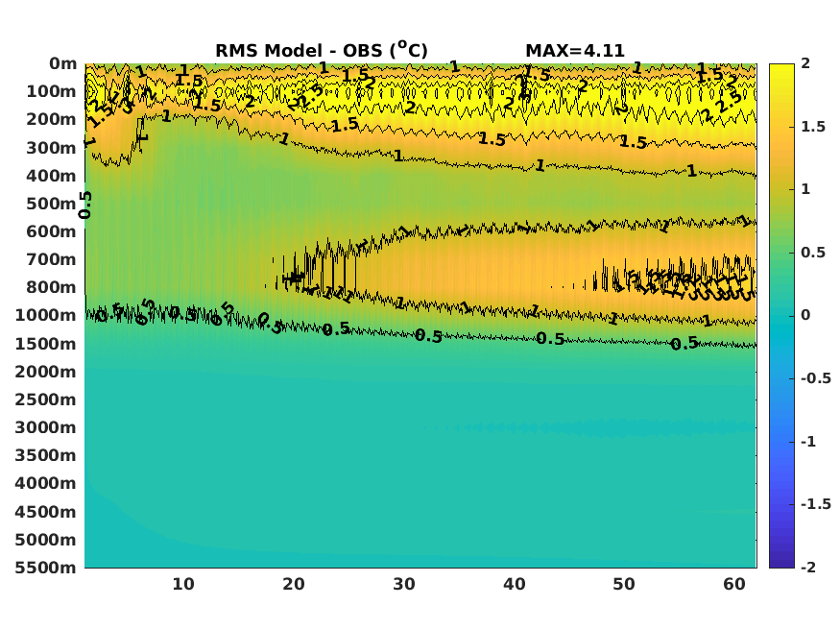Select the x-axis tick label "50"
The image size is (840, 630).
point(624,584)
